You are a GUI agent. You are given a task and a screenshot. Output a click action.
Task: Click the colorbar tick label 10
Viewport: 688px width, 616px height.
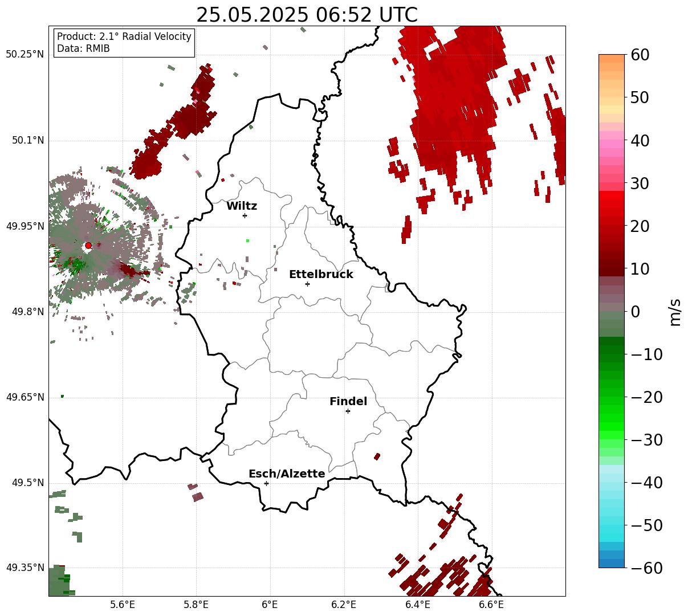(640, 269)
